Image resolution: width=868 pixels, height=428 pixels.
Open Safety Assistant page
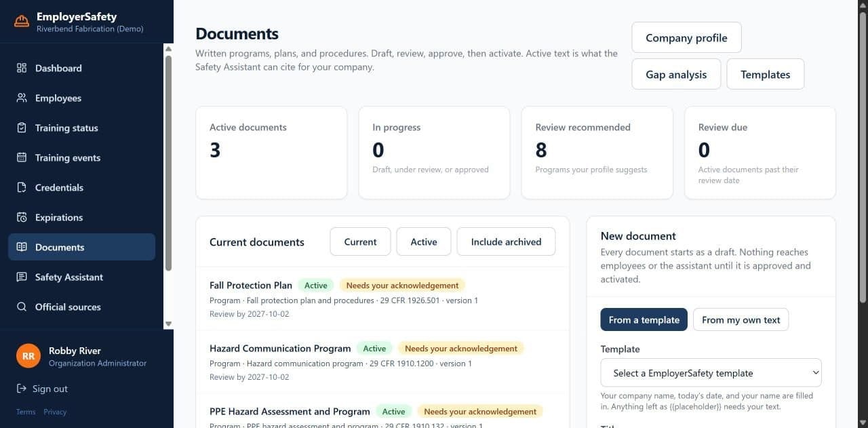[x=81, y=277]
